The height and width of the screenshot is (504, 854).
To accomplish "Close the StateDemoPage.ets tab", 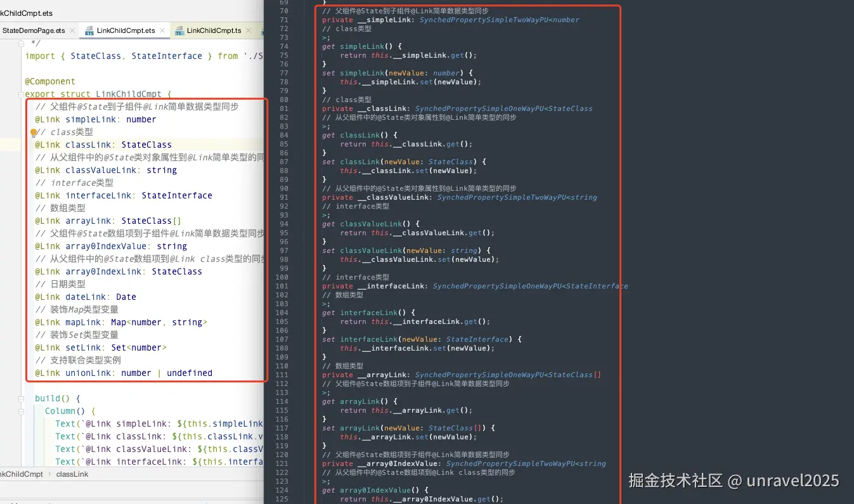I will pos(71,30).
